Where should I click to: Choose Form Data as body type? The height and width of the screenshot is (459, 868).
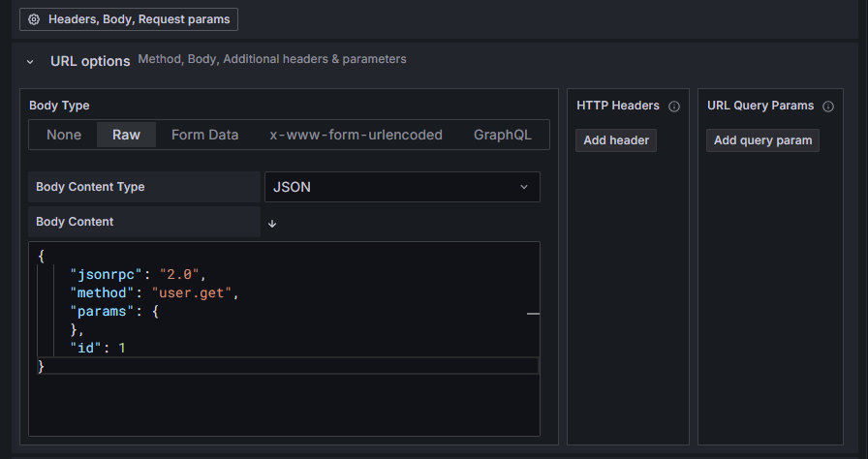(204, 135)
